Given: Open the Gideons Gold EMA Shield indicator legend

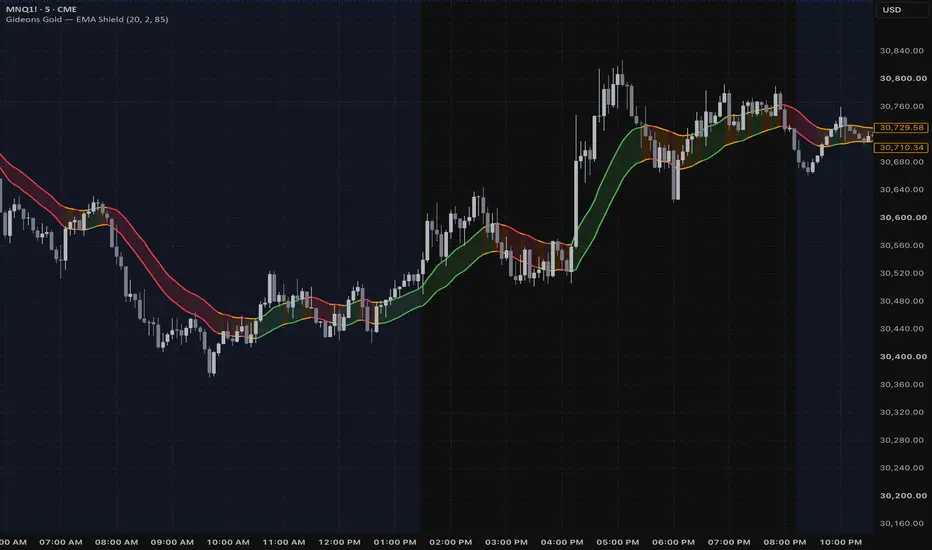Looking at the screenshot, I should pyautogui.click(x=87, y=19).
